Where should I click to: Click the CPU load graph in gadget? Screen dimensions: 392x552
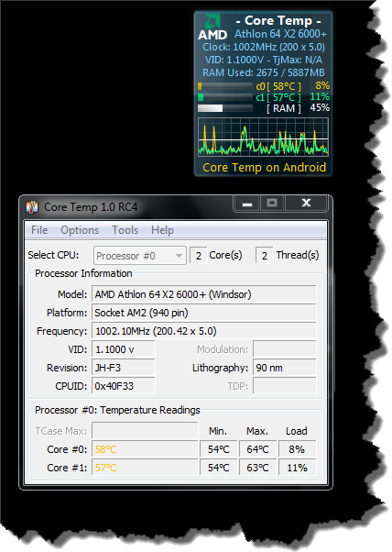pos(264,137)
